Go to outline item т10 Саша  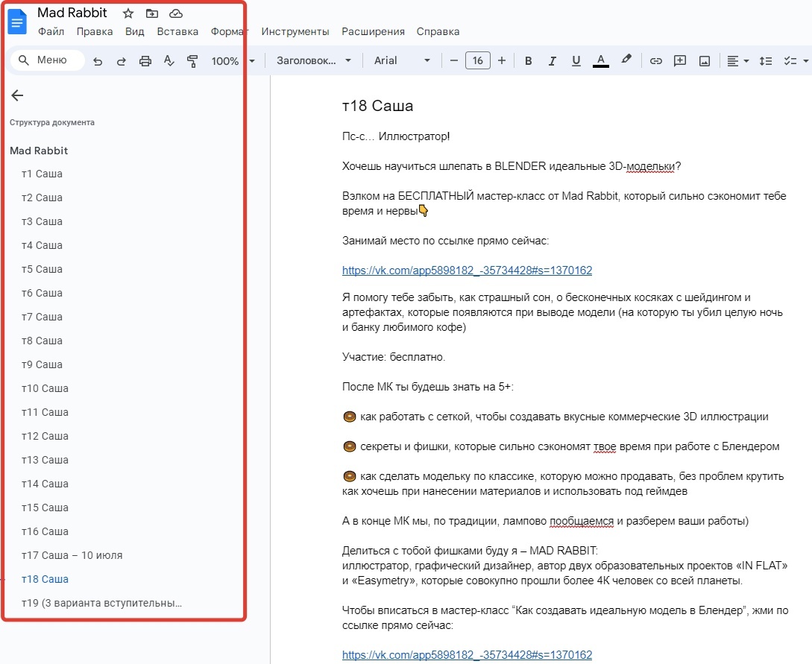pyautogui.click(x=45, y=388)
